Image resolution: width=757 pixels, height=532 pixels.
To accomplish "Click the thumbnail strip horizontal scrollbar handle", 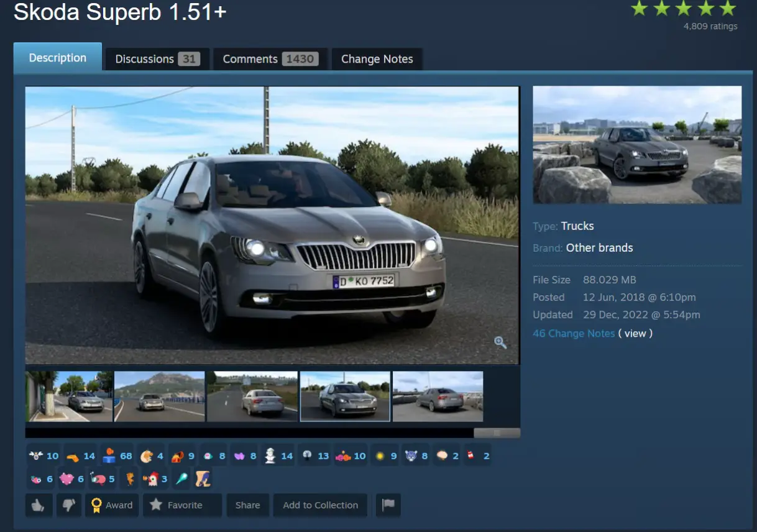I will (497, 433).
